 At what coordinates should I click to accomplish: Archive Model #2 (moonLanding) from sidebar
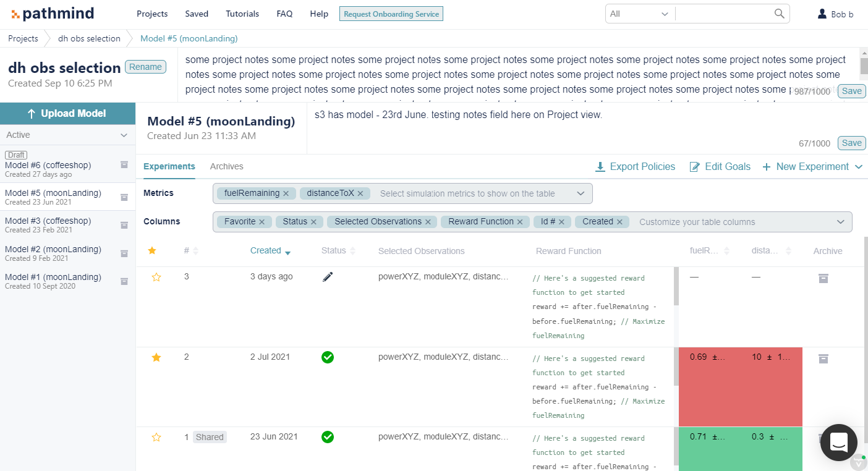click(x=124, y=253)
